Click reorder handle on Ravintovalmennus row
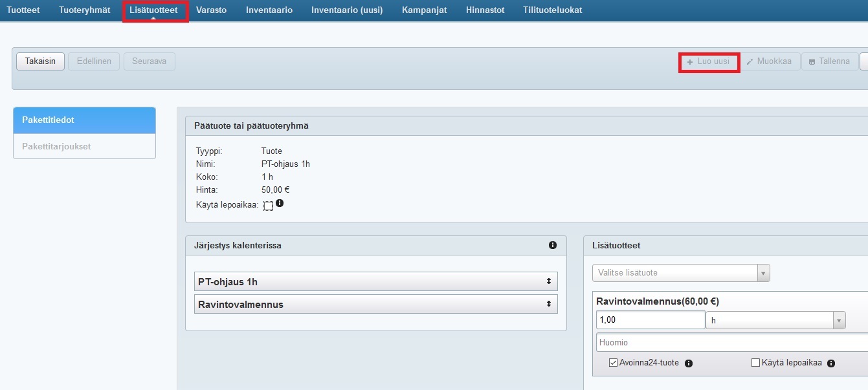Screen dimensions: 868x390 548,304
